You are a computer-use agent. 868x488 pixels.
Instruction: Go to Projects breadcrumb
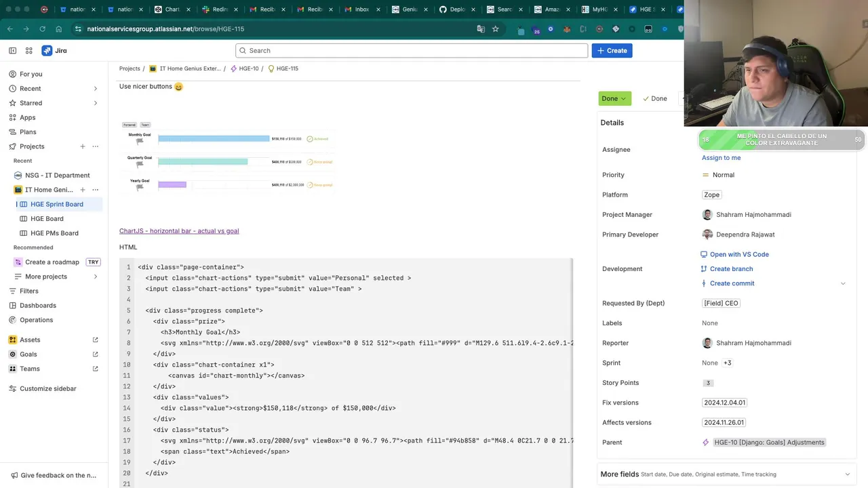(x=130, y=68)
